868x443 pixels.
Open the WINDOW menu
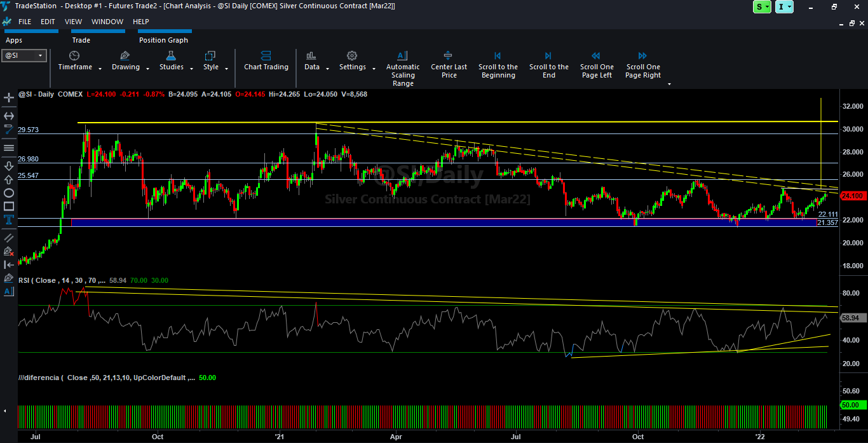click(107, 22)
